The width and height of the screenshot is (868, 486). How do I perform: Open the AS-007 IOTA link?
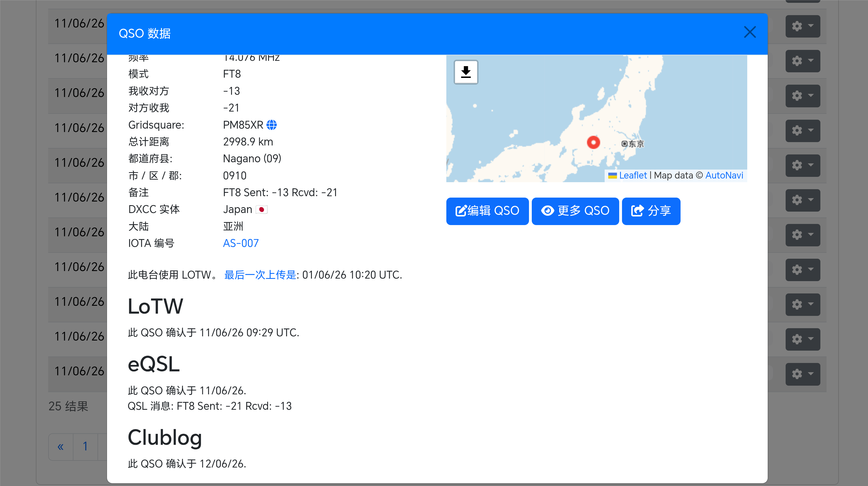click(x=241, y=243)
